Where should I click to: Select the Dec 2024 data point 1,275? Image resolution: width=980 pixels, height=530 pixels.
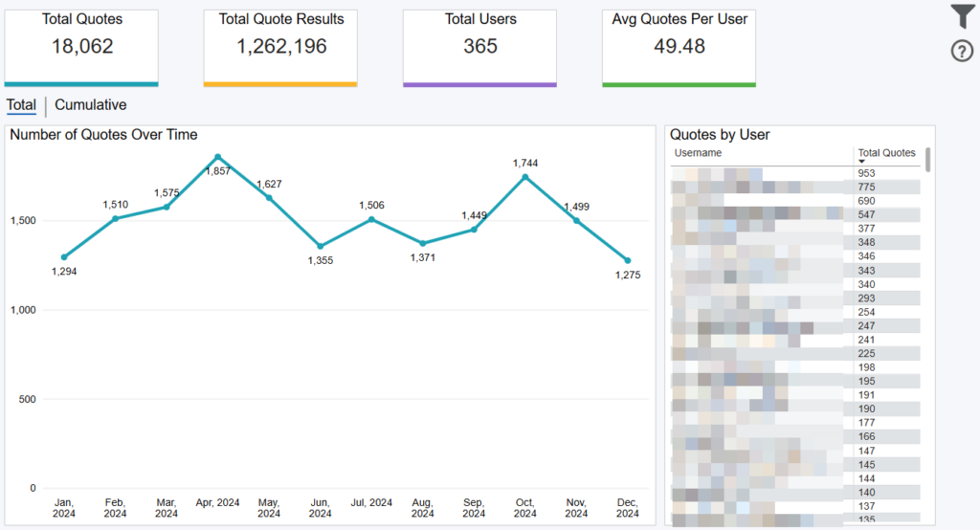click(x=628, y=260)
